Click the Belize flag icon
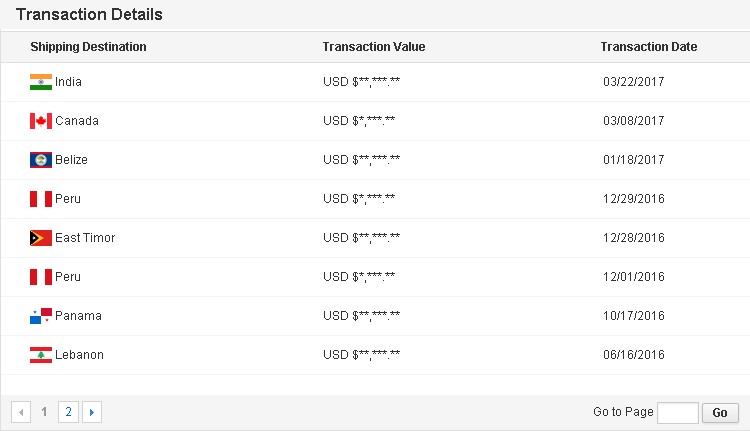Screen dimensions: 750x431 [40, 160]
